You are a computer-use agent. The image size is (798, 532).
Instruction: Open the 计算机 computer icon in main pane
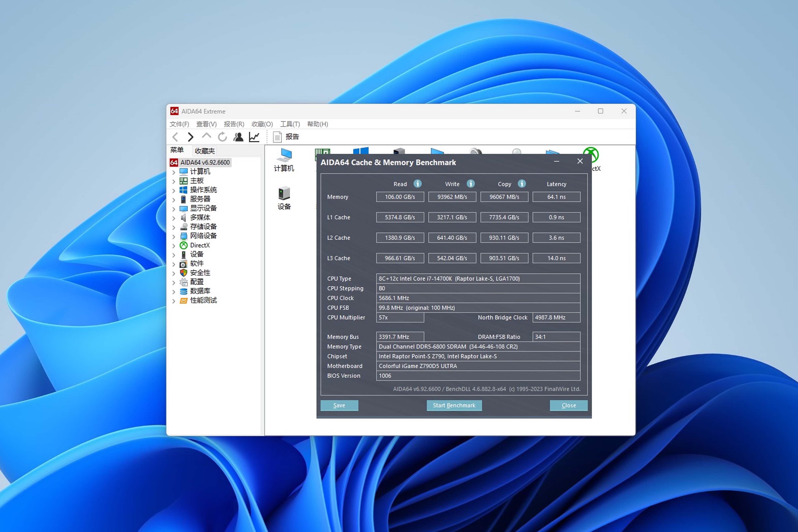[284, 160]
